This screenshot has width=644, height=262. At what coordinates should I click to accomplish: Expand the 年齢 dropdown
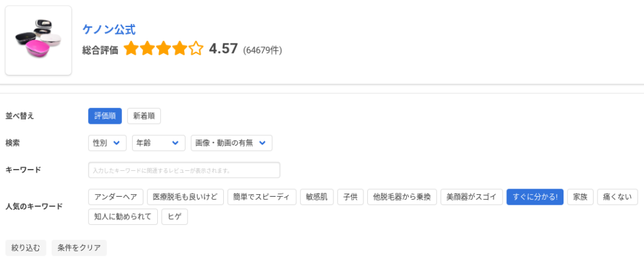pos(158,143)
